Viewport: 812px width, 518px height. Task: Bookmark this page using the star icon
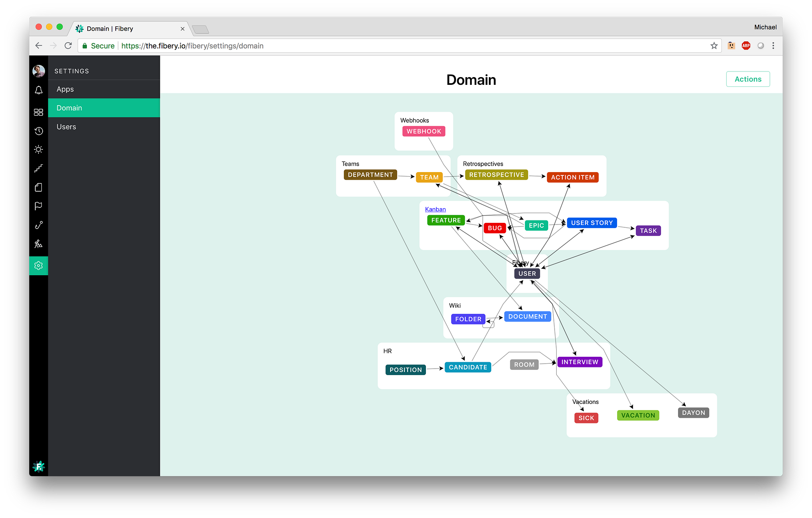point(714,45)
